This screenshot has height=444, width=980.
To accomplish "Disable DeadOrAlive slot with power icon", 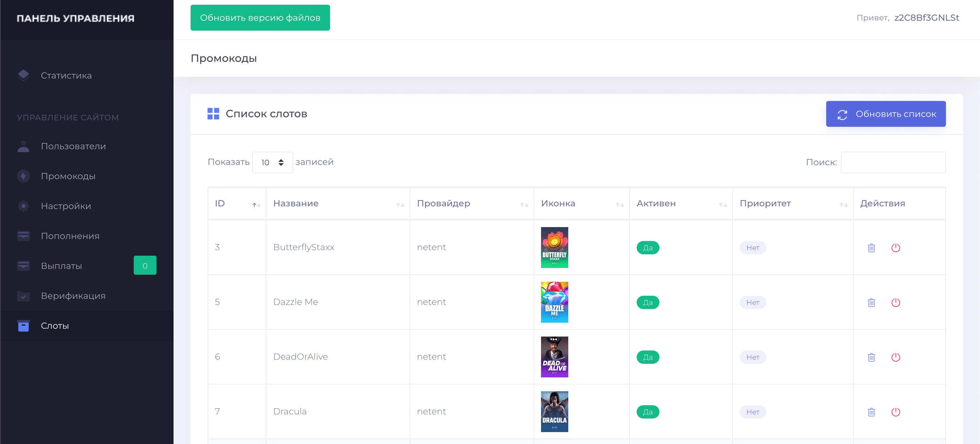I will (896, 357).
